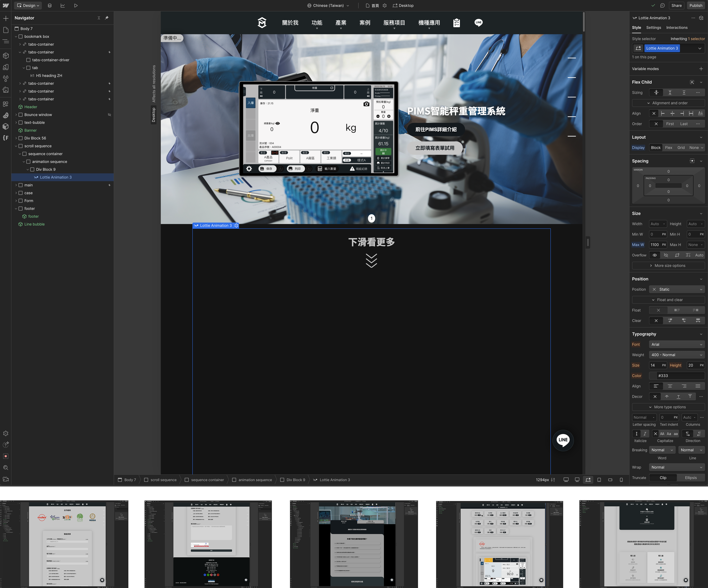Open the Font Arial dropdown
The width and height of the screenshot is (708, 588).
pos(677,344)
